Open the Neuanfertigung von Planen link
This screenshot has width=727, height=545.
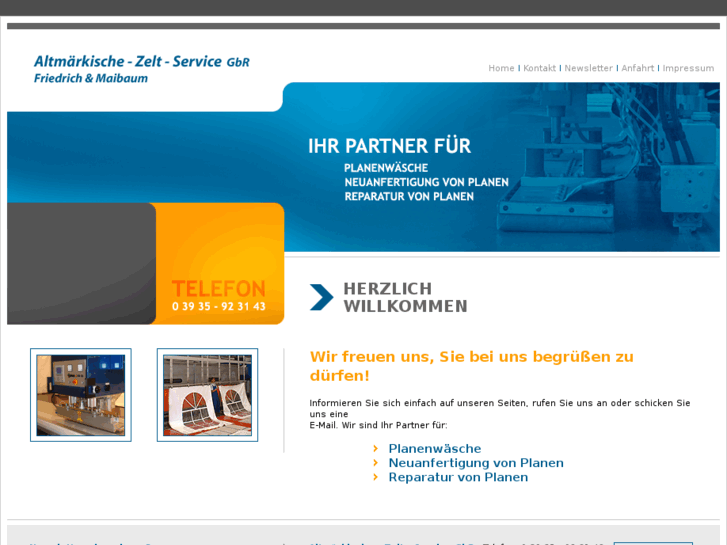(x=476, y=463)
